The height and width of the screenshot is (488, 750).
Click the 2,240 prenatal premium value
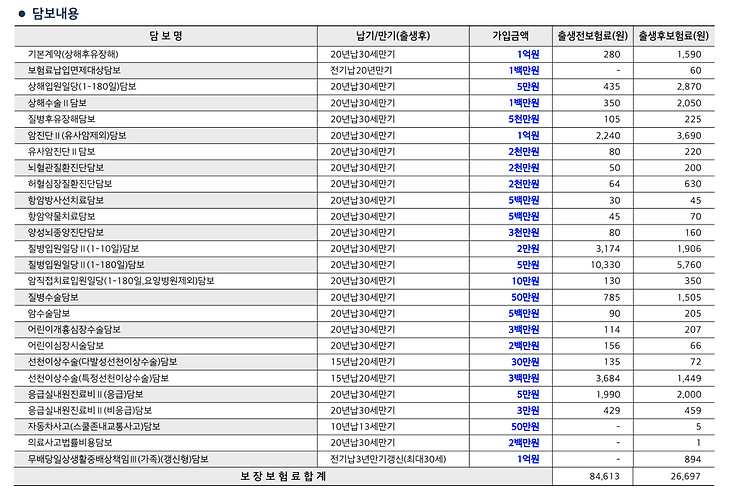(x=608, y=135)
